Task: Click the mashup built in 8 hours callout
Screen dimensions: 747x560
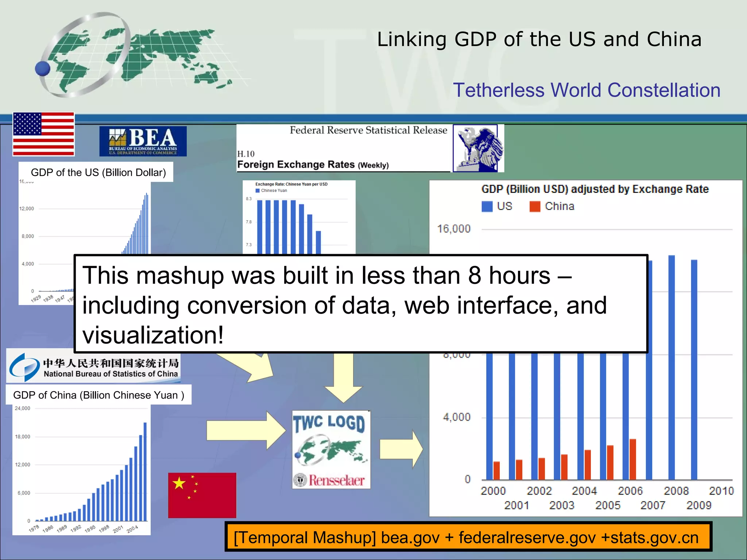Action: tap(360, 304)
